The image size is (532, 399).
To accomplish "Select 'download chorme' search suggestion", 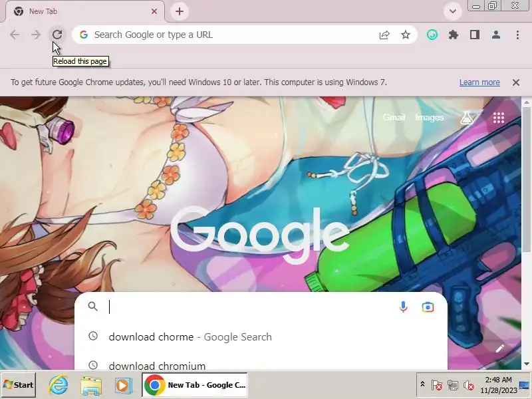I will pos(261,337).
